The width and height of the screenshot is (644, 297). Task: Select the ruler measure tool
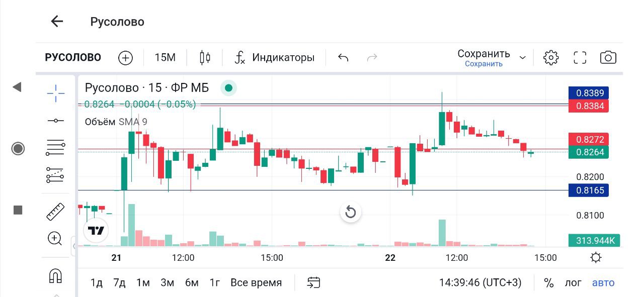(x=55, y=212)
